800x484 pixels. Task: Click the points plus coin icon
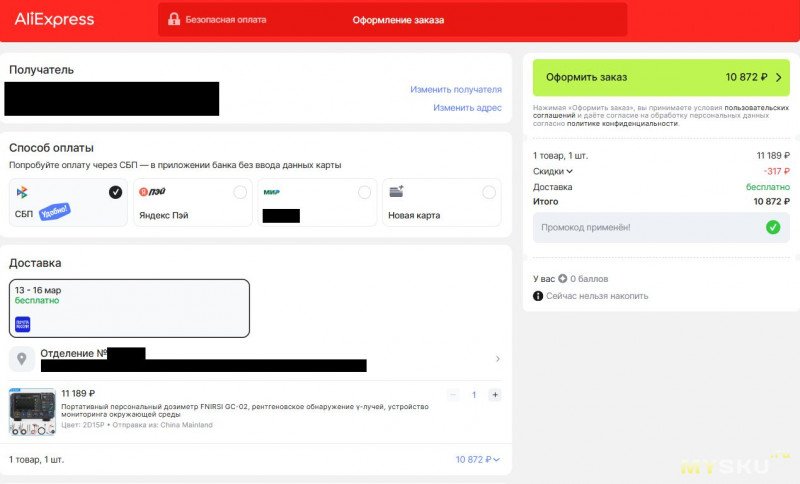563,278
